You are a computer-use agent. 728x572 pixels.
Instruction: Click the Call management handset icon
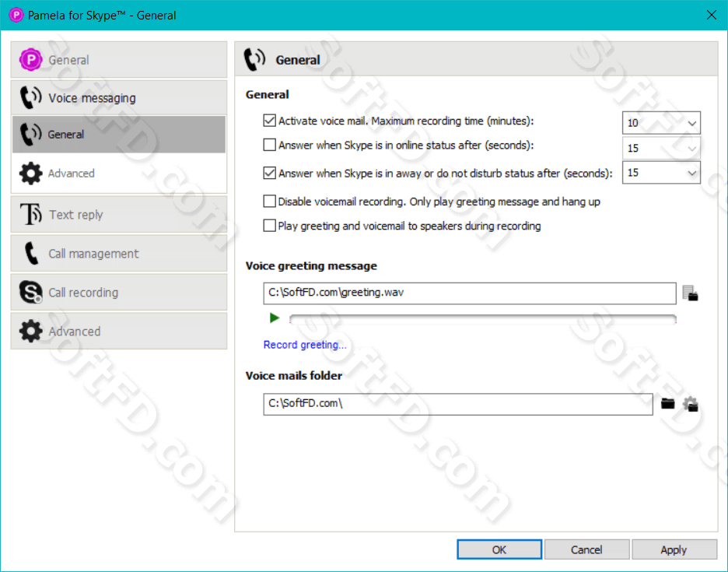31,253
